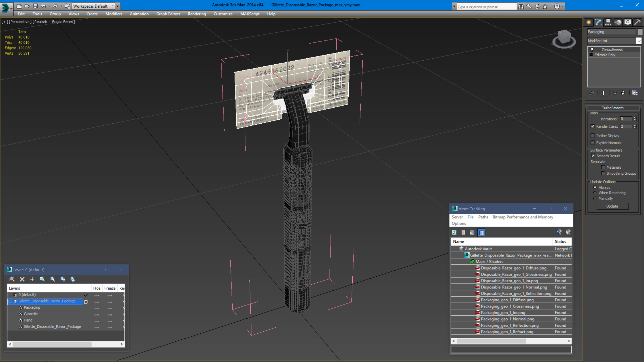Click Delete Layer X icon
This screenshot has width=644, height=362.
[22, 279]
